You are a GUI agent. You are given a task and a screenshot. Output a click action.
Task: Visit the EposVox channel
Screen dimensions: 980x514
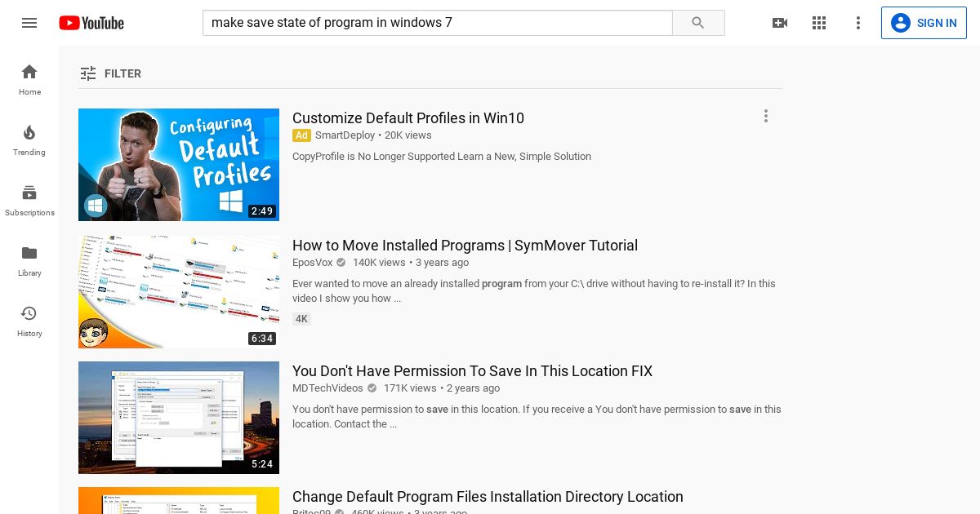click(x=312, y=263)
